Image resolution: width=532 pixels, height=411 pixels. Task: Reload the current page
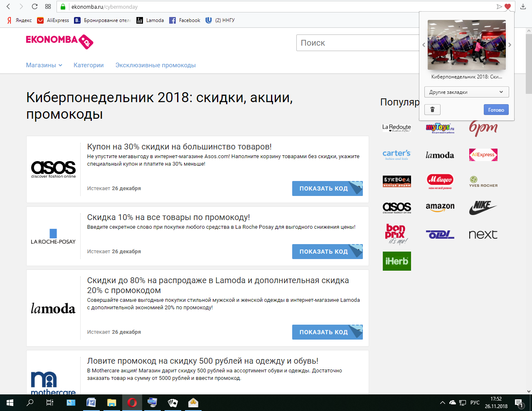coord(34,7)
